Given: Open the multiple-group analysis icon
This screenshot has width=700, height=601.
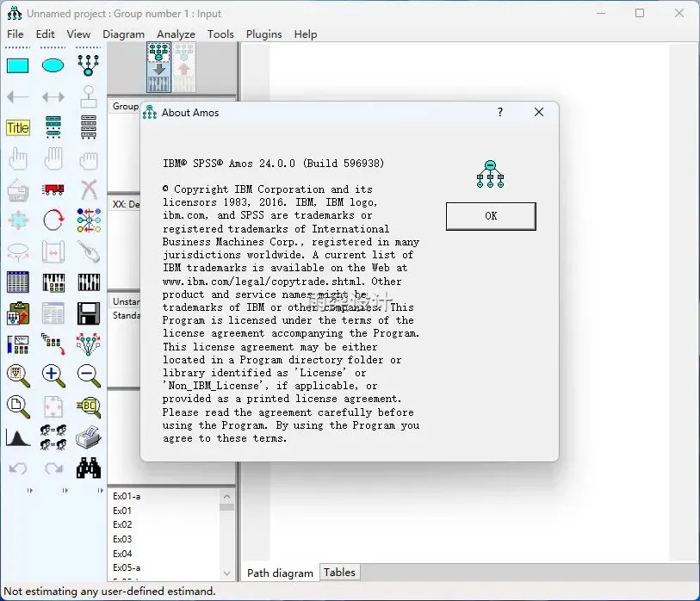Looking at the screenshot, I should pos(53,437).
